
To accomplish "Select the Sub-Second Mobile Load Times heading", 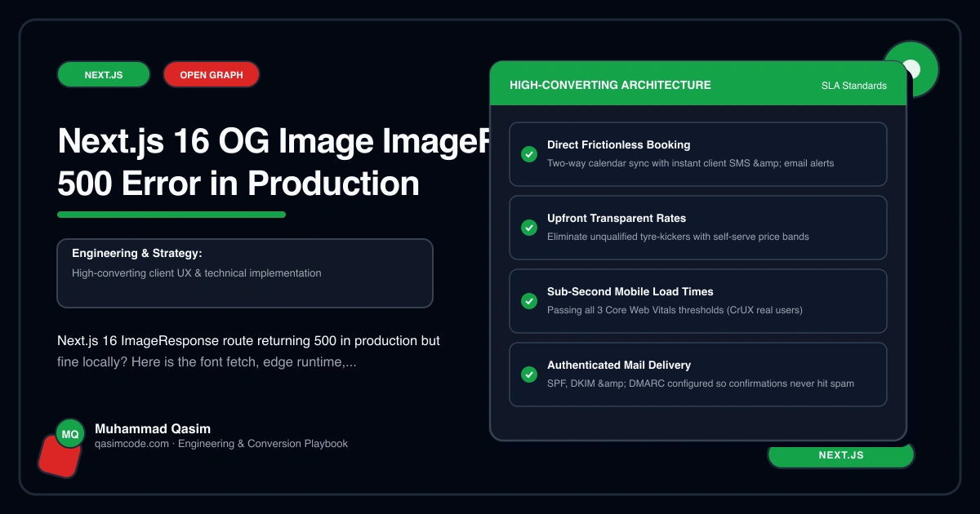I will tap(630, 291).
